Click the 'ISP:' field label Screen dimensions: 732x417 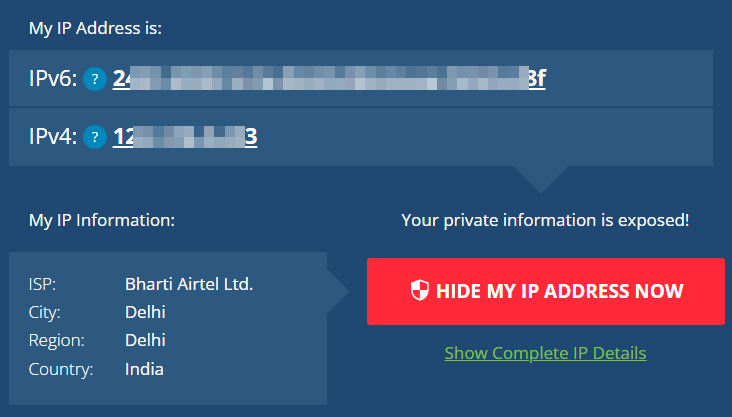point(42,284)
